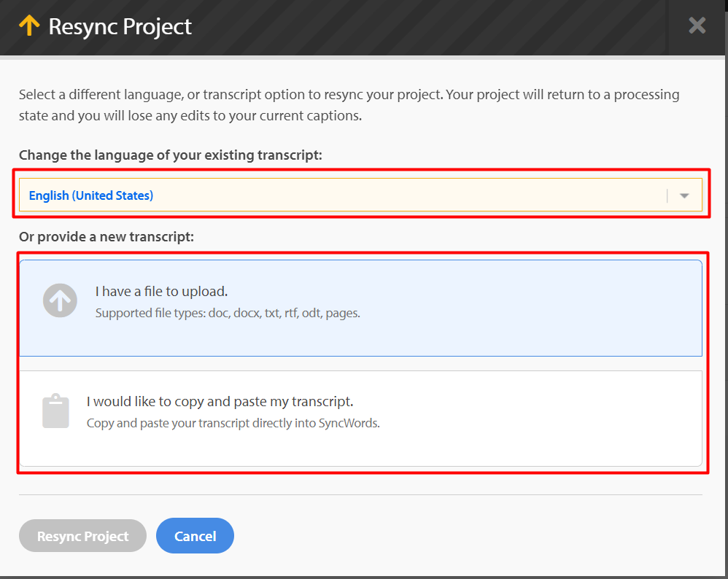728x579 pixels.
Task: Click the clipboard paste icon
Action: coord(55,411)
